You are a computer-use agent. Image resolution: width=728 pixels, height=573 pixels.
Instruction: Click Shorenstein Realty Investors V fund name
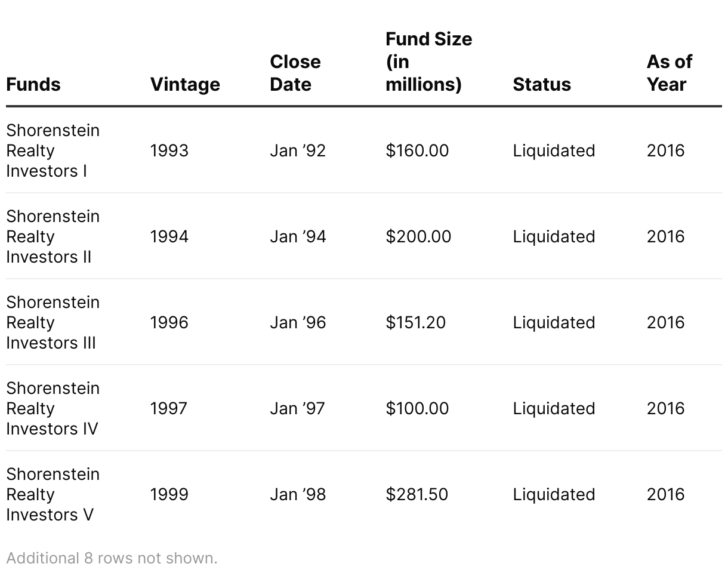coord(53,494)
